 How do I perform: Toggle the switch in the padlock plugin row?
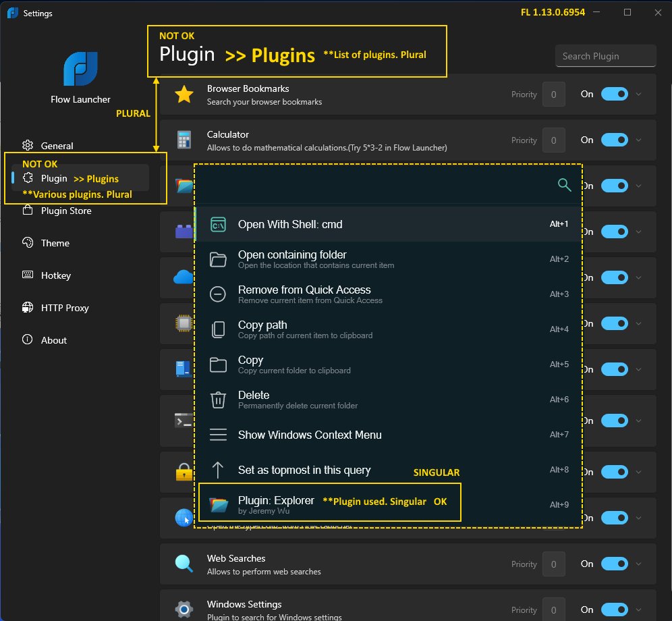pyautogui.click(x=615, y=472)
